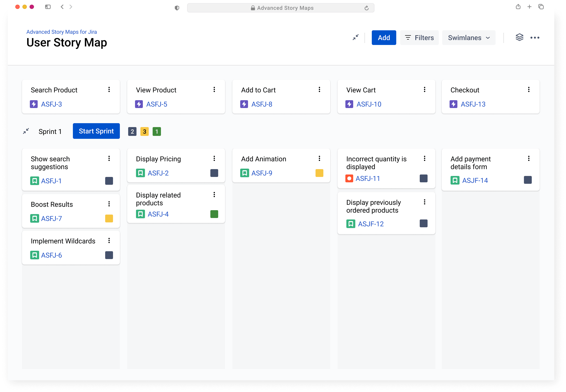Viewport: 566px width, 392px height.
Task: Click the Start Sprint button
Action: click(96, 131)
